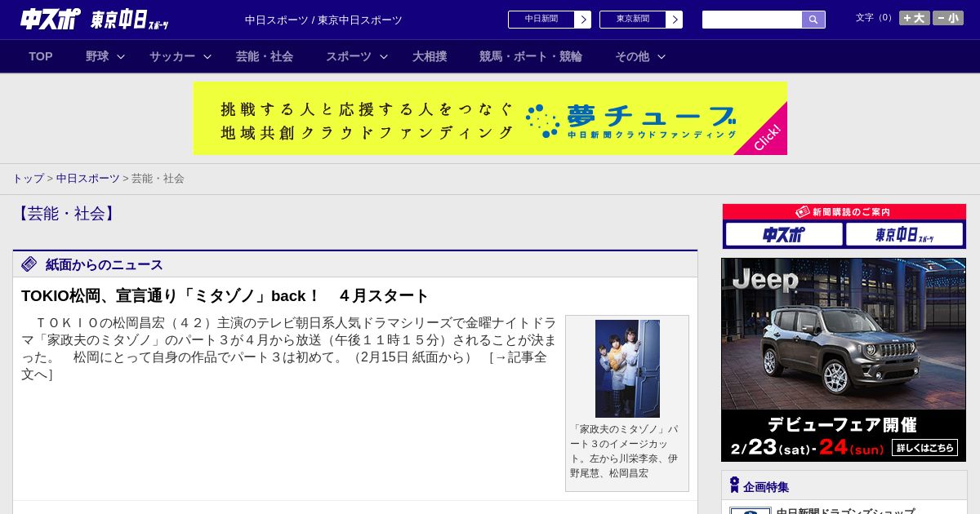Focus the site search input field
Screen dimensions: 980x514
[752, 20]
